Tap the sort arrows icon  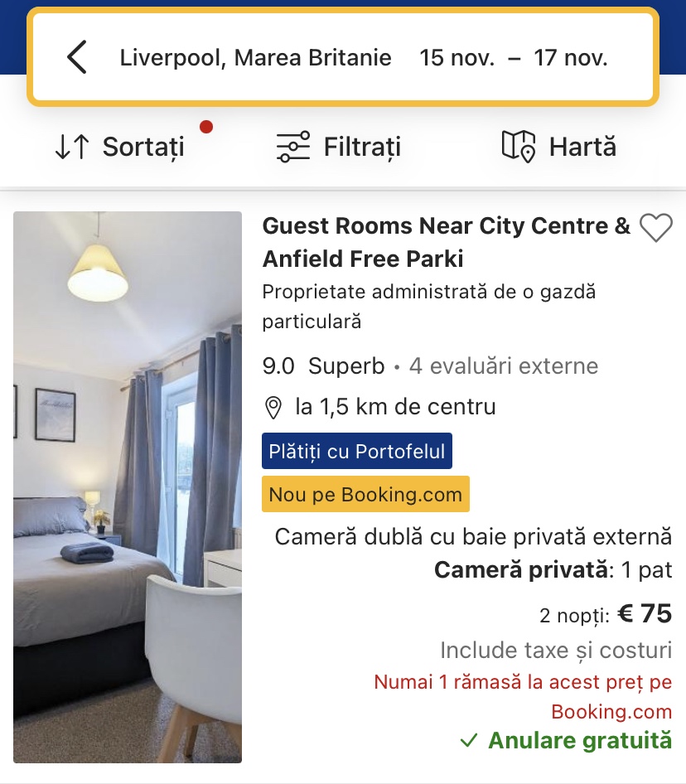pos(71,148)
